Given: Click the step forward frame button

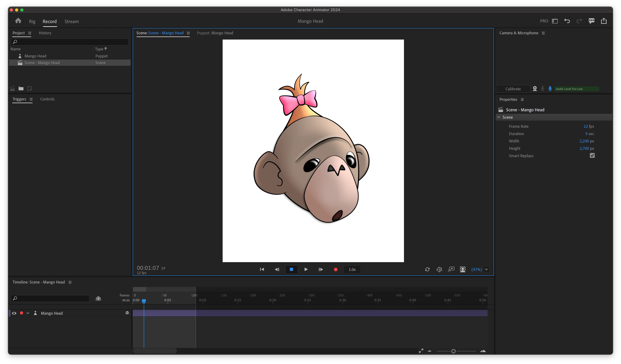Looking at the screenshot, I should tap(321, 269).
